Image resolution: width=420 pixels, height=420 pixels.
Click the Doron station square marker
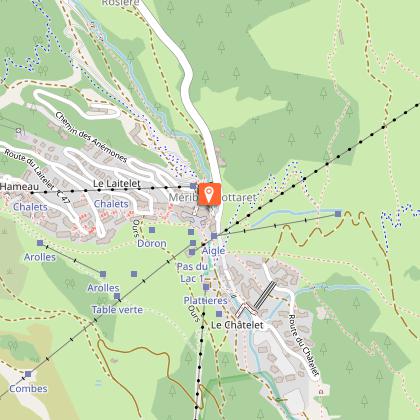[152, 230]
